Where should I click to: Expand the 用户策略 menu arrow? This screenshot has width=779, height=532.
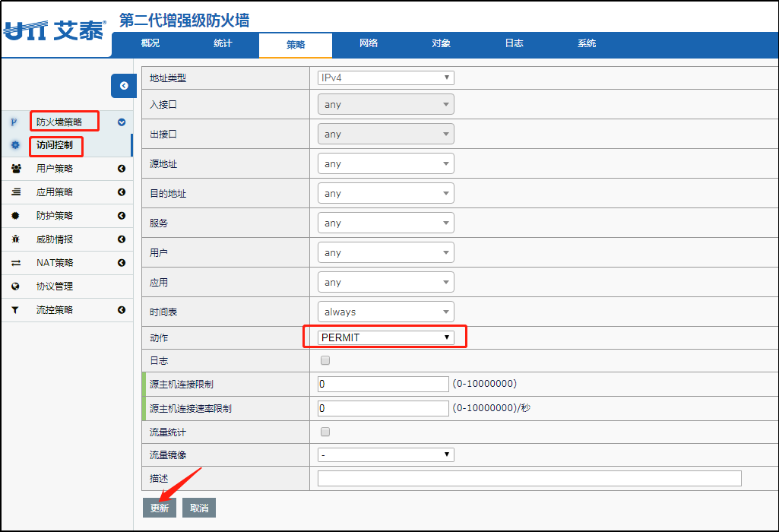pyautogui.click(x=122, y=169)
